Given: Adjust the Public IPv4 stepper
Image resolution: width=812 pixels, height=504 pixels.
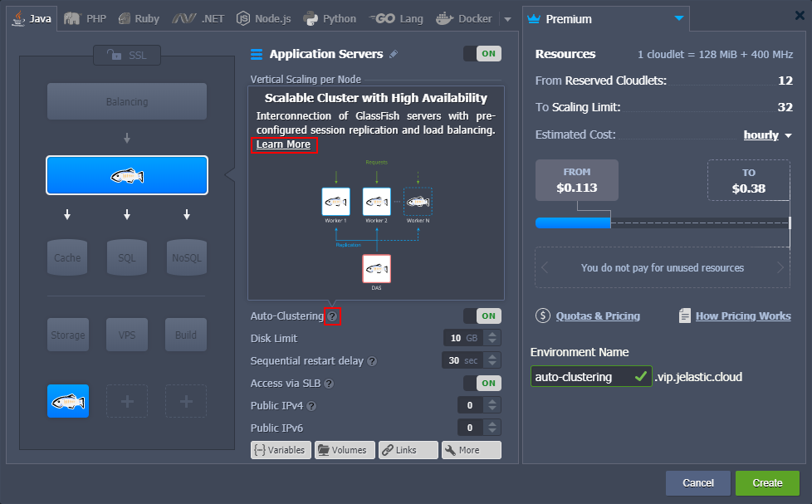Looking at the screenshot, I should (492, 405).
